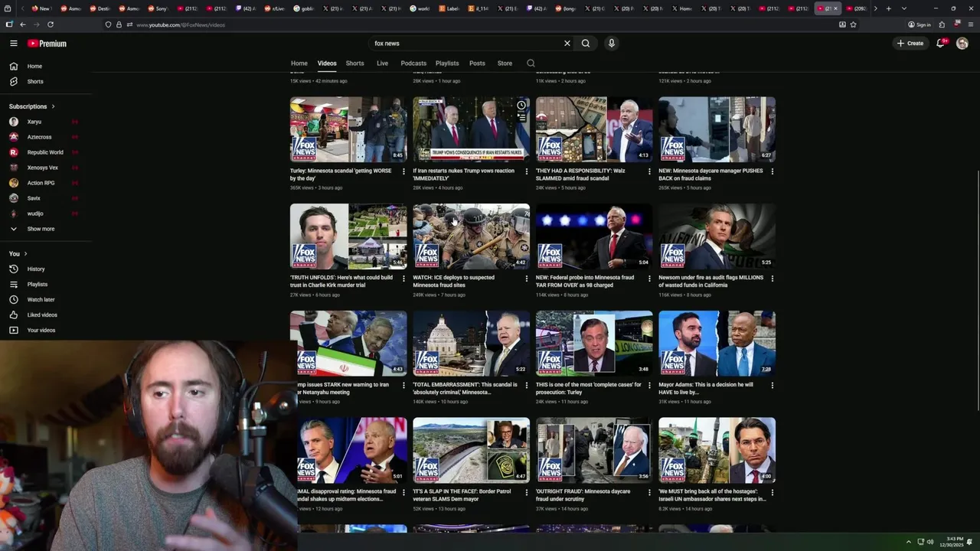Open the account avatar menu
Viewport: 980px width, 551px height.
(x=962, y=44)
